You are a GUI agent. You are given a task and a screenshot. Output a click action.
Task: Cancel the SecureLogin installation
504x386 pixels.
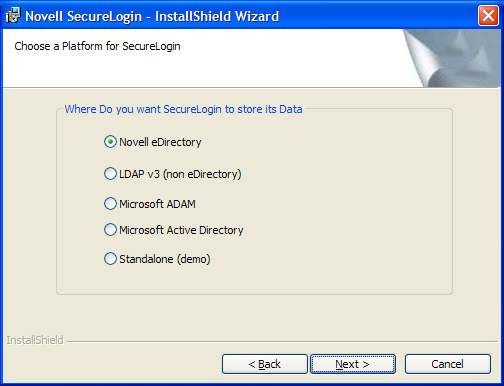448,364
